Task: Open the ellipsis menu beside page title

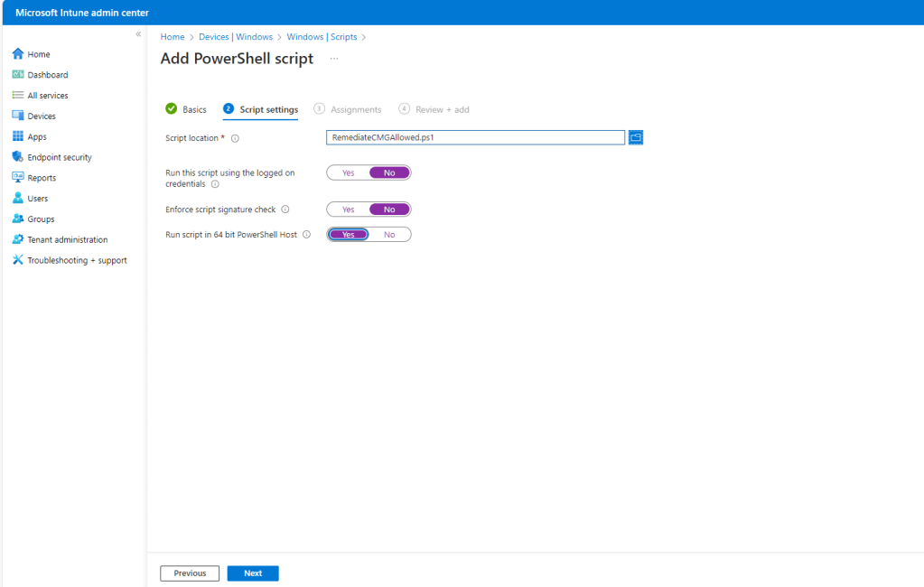Action: [x=333, y=59]
